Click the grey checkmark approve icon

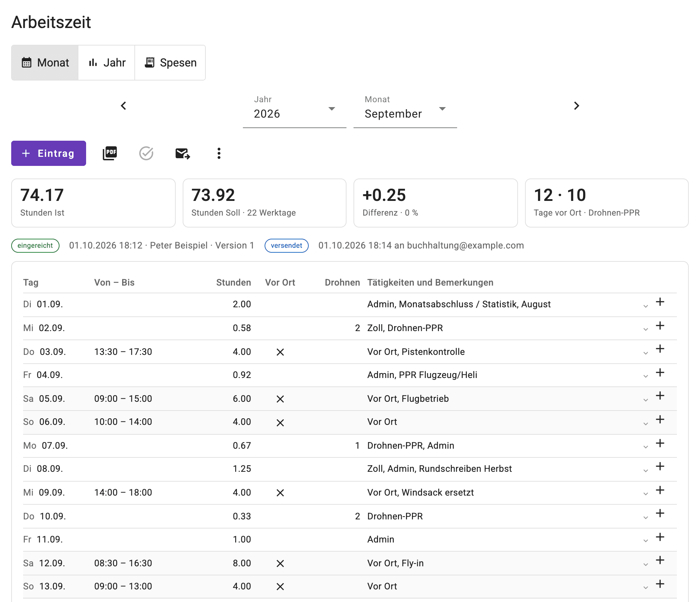(146, 153)
